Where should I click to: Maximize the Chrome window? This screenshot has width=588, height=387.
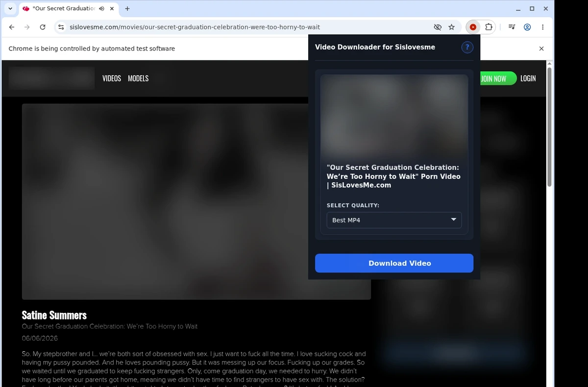point(532,9)
